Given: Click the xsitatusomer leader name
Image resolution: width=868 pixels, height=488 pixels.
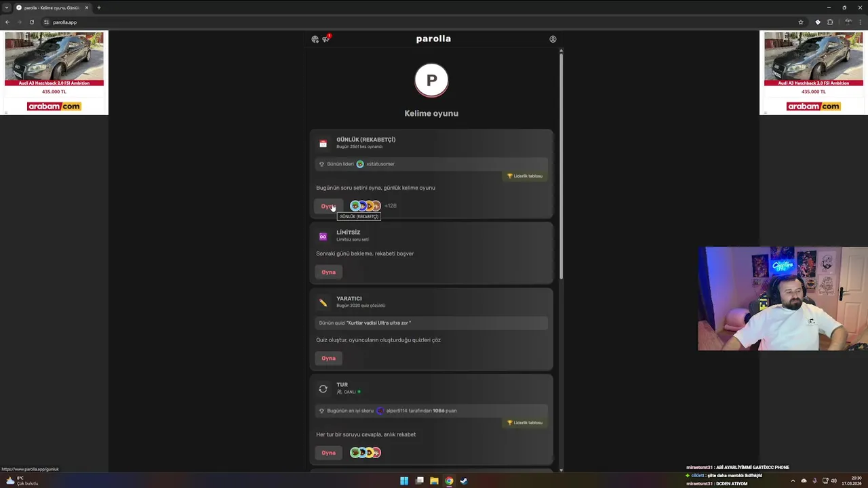Looking at the screenshot, I should point(380,164).
